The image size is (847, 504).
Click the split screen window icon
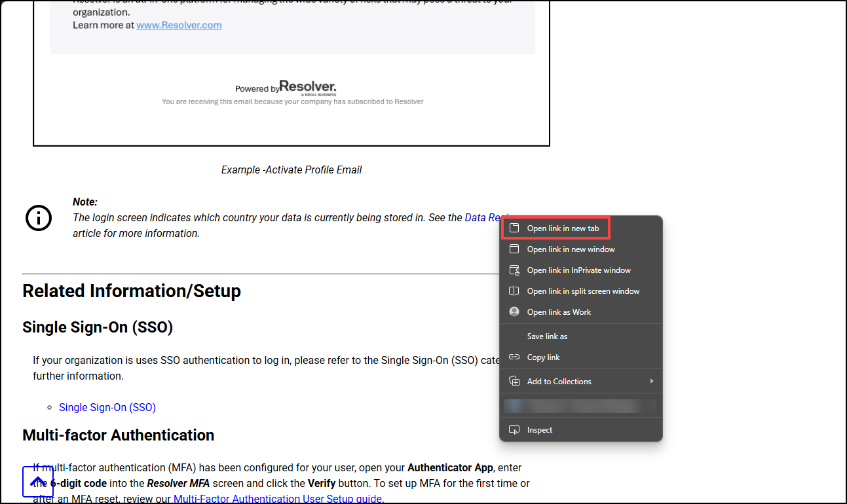[x=514, y=291]
